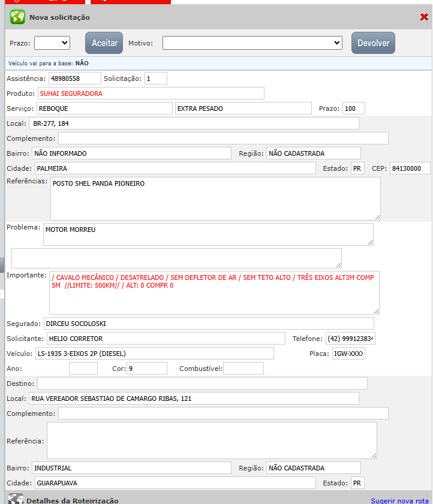Follow the Sugerir nova rota link

399,500
